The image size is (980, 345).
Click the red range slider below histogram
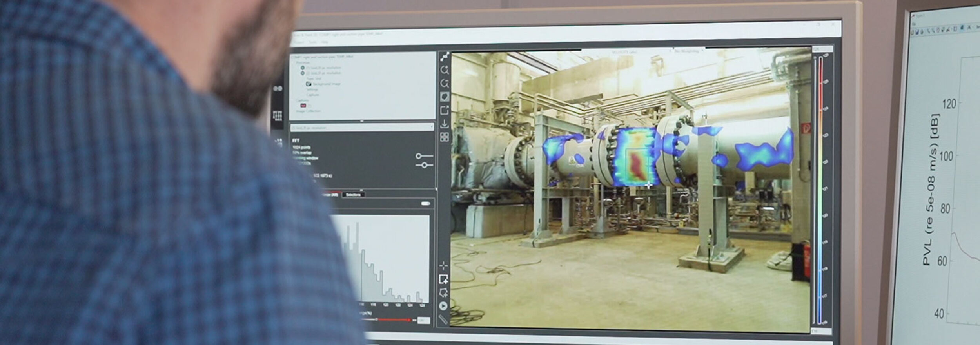pos(392,320)
